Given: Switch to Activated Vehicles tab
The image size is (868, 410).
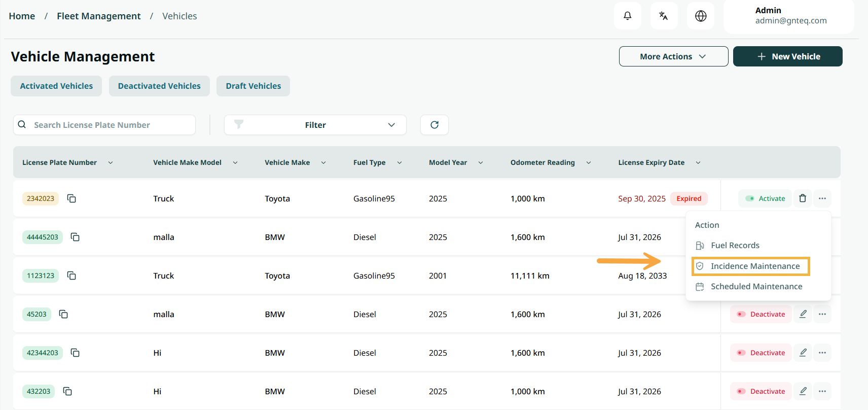Looking at the screenshot, I should point(56,86).
